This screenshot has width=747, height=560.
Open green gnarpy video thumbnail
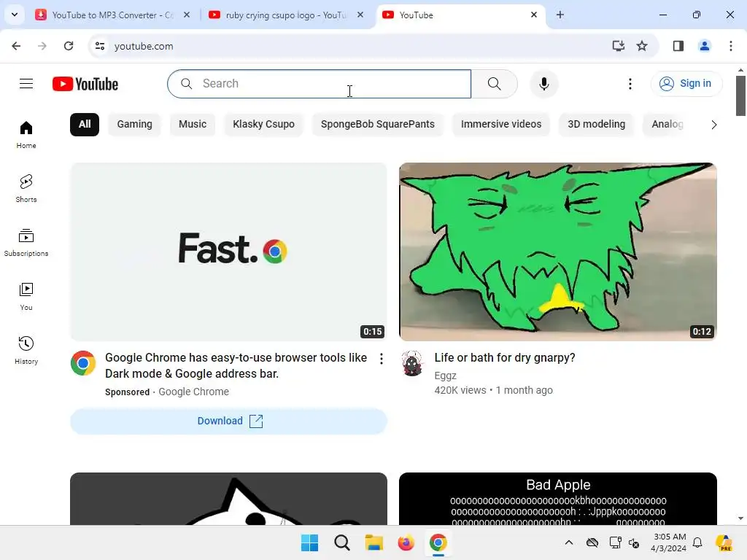558,252
